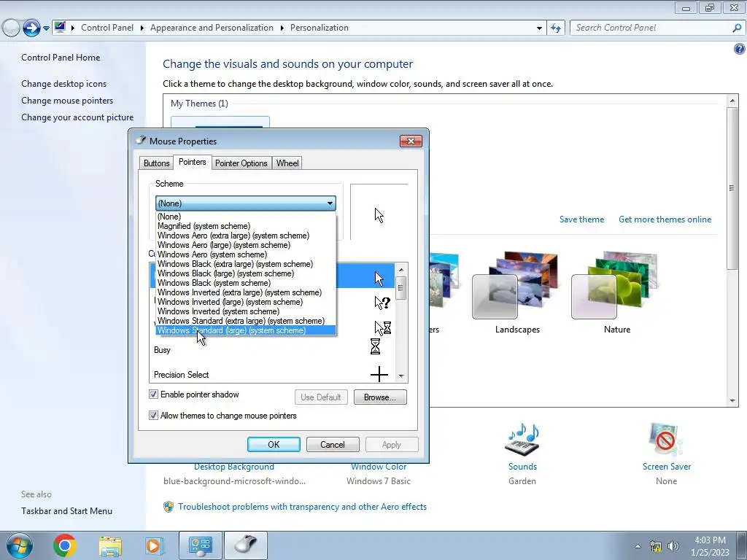
Task: Click the Forward navigation arrow button
Action: tap(31, 28)
